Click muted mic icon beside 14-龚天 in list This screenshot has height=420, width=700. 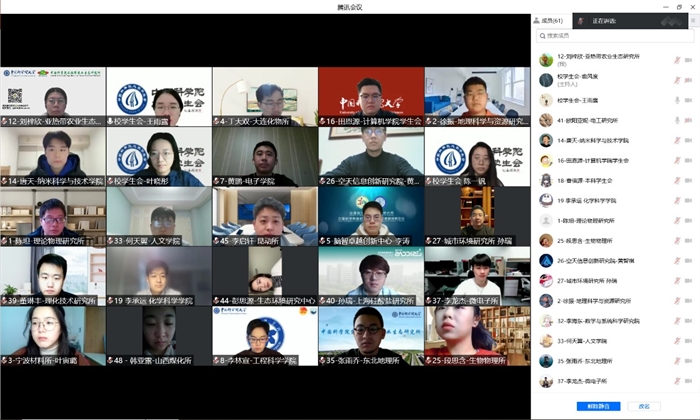pos(677,140)
